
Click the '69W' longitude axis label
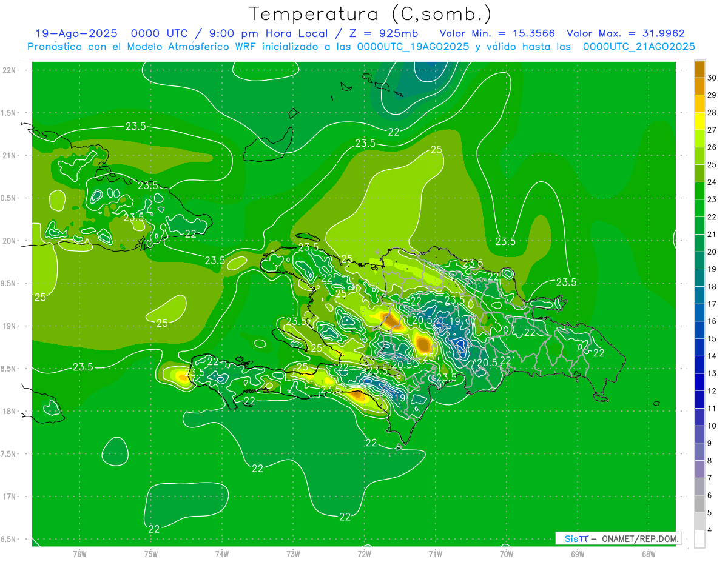577,554
